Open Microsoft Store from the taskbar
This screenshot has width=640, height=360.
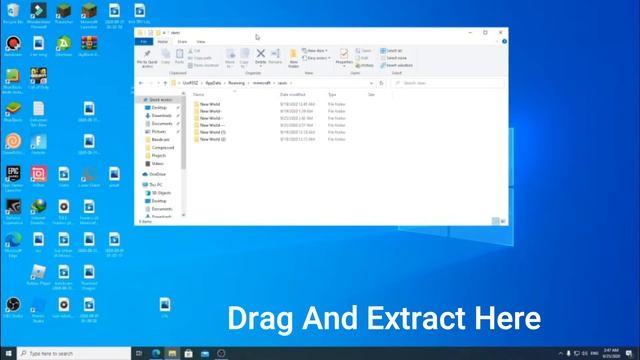tap(188, 353)
